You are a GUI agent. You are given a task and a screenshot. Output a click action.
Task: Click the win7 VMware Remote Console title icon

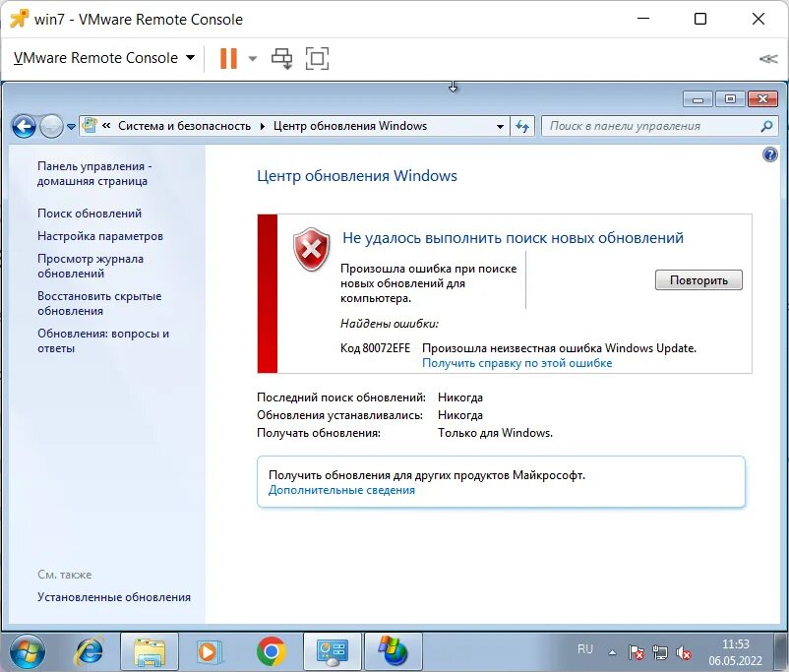pyautogui.click(x=19, y=19)
